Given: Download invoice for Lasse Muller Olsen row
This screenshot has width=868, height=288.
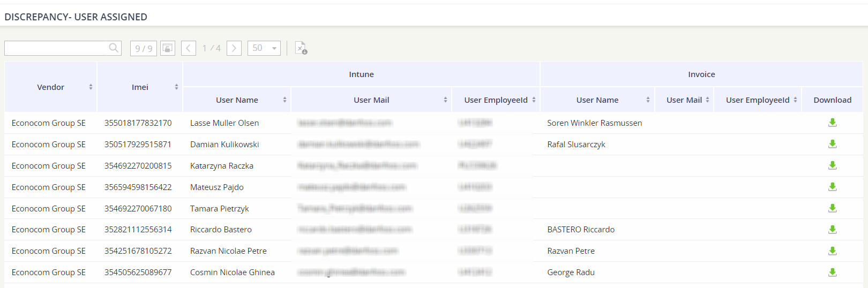Looking at the screenshot, I should pyautogui.click(x=833, y=123).
